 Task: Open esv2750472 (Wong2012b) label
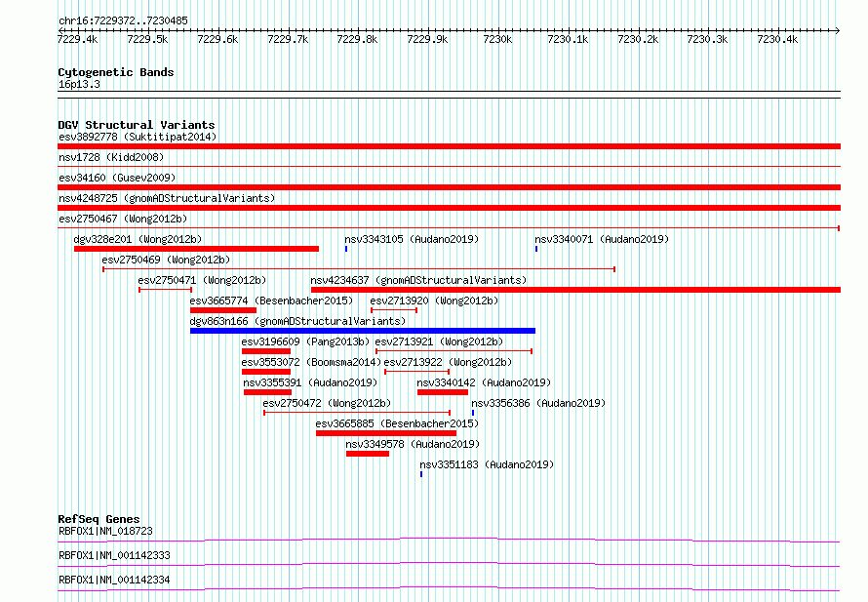(x=327, y=403)
